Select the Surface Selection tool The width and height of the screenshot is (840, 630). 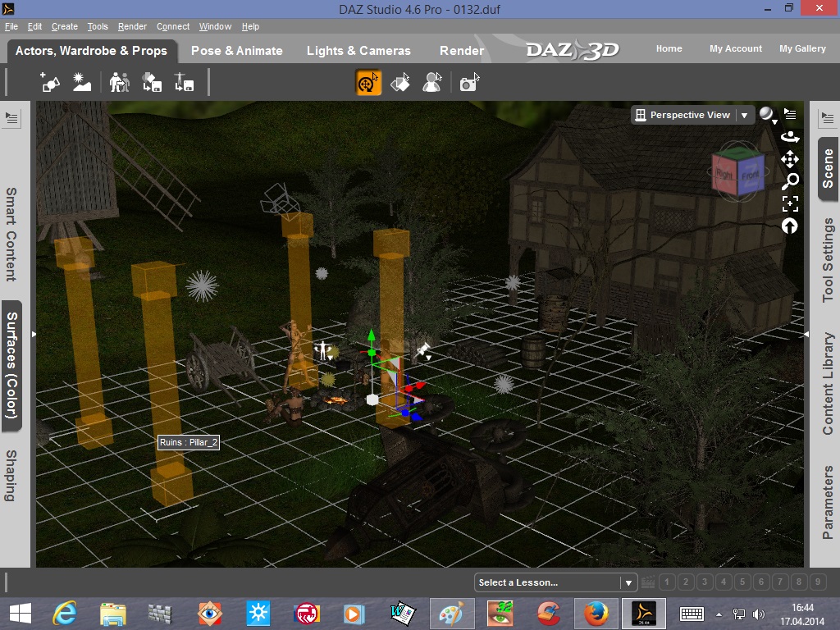400,83
